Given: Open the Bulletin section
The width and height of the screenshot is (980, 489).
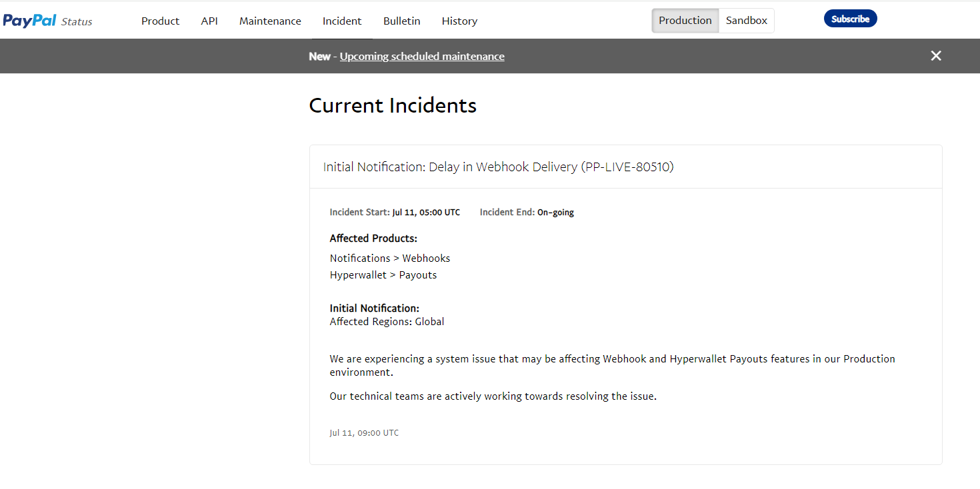Looking at the screenshot, I should tap(402, 21).
